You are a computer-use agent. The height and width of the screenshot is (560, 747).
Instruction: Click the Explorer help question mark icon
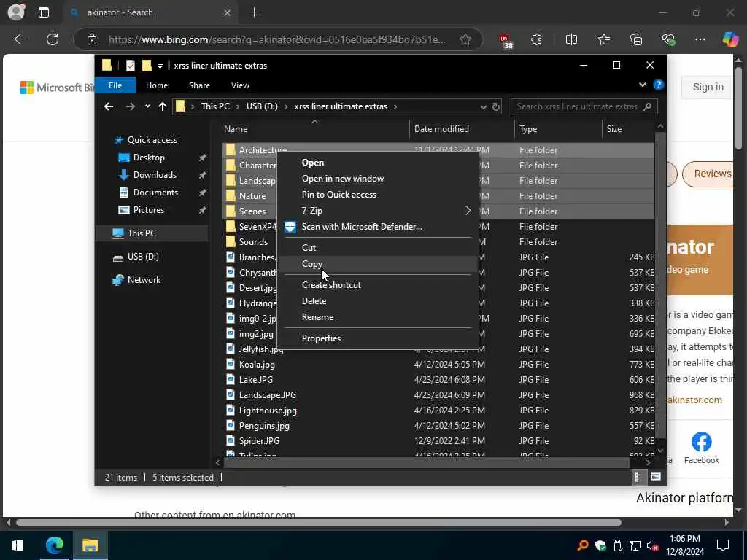(659, 85)
